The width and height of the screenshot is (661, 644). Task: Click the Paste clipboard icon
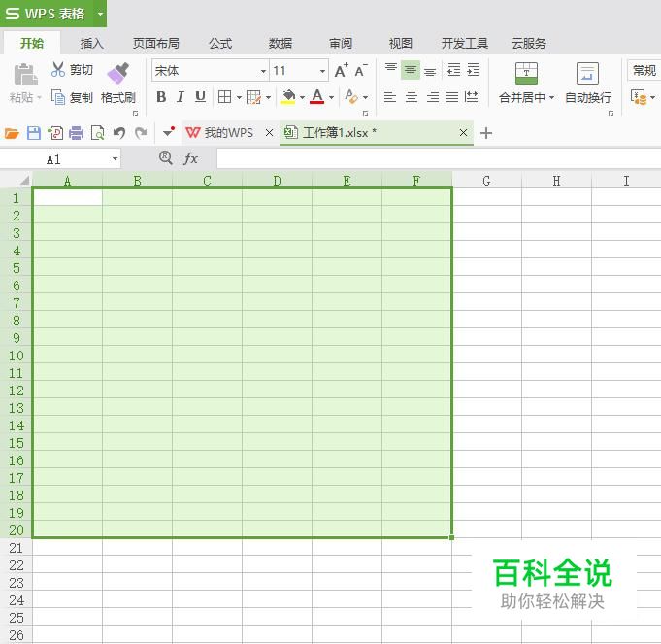pyautogui.click(x=25, y=74)
